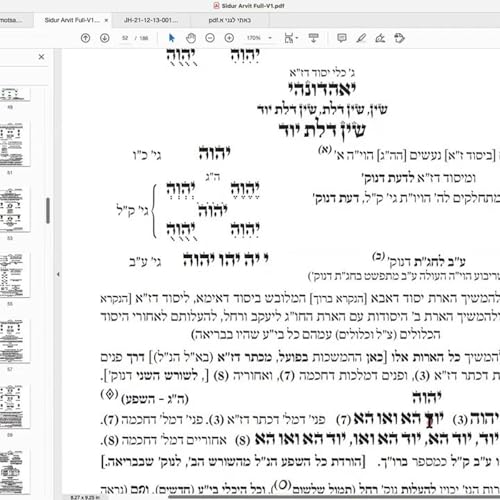500x500 pixels.
Task: Select the highlighter pen tool
Action: [361, 38]
